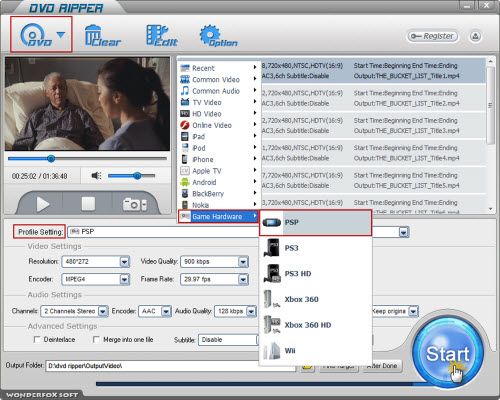Open the Frame Rate 29.97 fps dropdown

coord(243,279)
